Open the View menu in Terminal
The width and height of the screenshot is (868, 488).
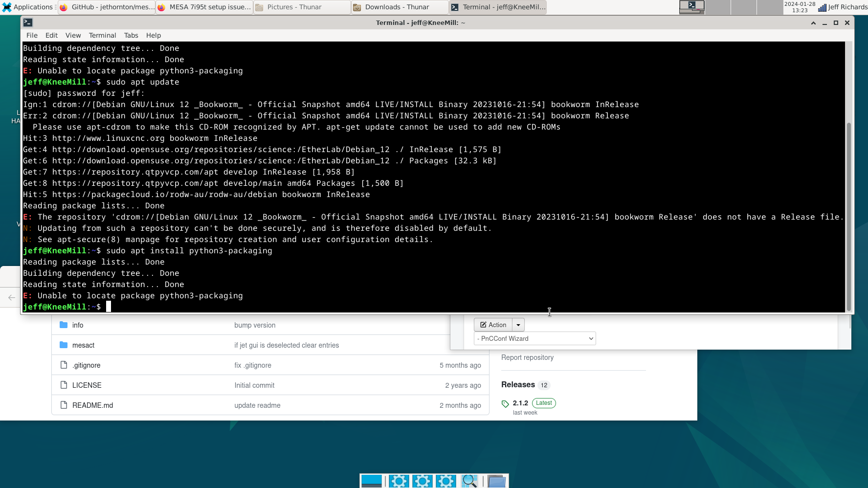[x=73, y=35]
